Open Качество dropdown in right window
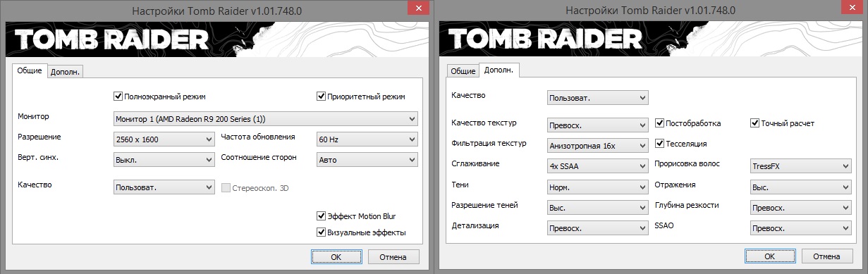 [597, 97]
